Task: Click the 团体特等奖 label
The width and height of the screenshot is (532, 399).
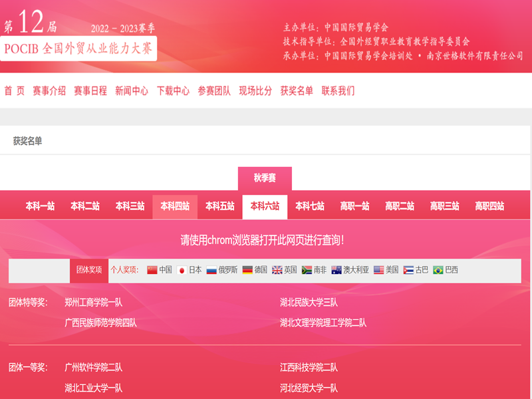Action: (28, 303)
